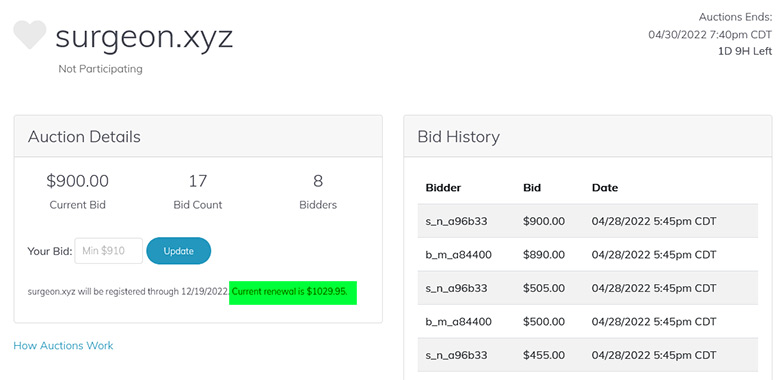Click the blue Update button
Screen dimensions: 780x380
[179, 251]
